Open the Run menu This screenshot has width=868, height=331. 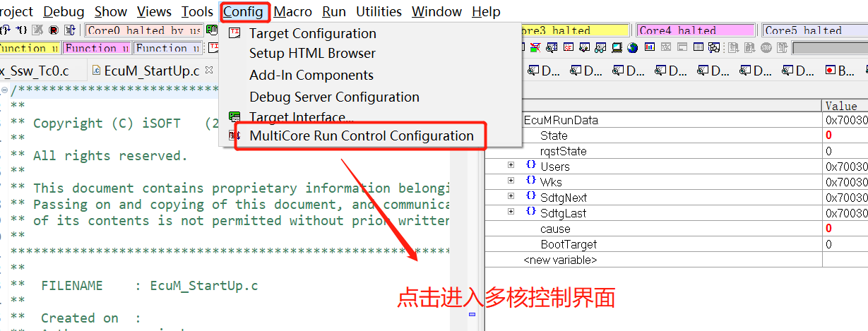click(334, 12)
